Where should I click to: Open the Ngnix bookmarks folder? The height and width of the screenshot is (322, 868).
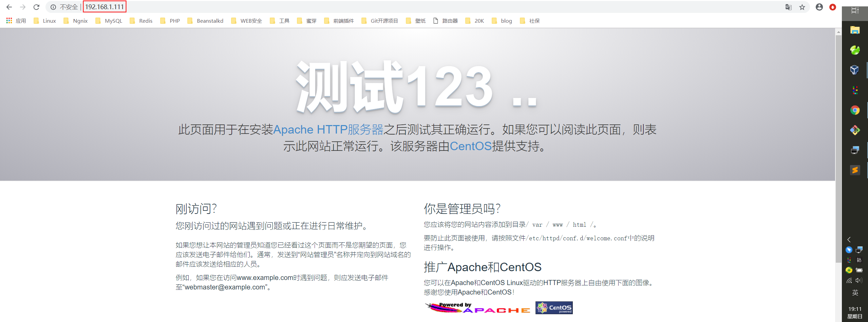(75, 21)
